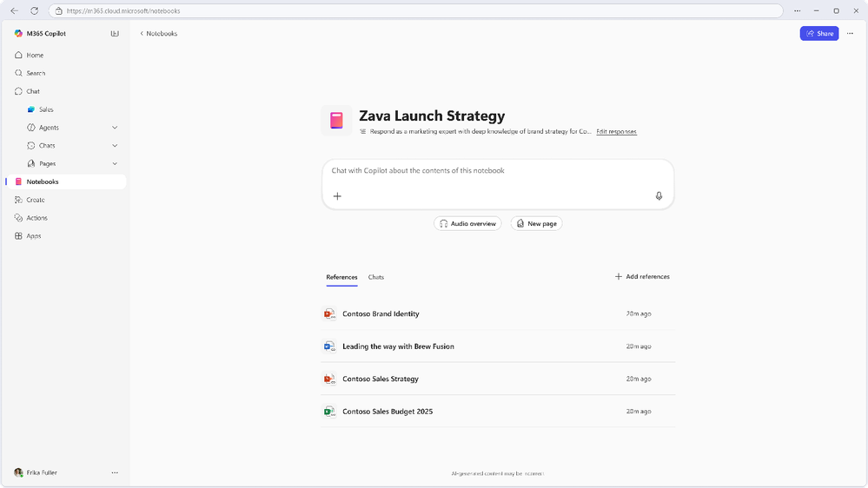
Task: Click the microphone icon in chat box
Action: (x=659, y=196)
